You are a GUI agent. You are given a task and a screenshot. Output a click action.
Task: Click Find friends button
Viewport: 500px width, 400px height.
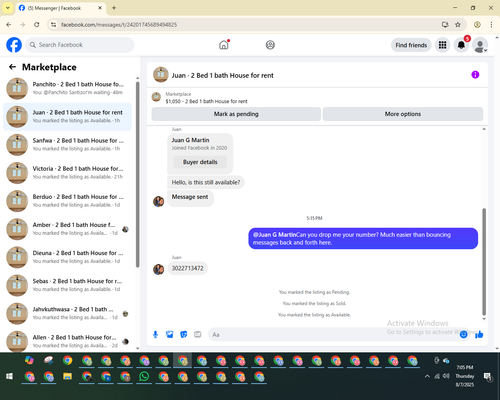pos(411,45)
